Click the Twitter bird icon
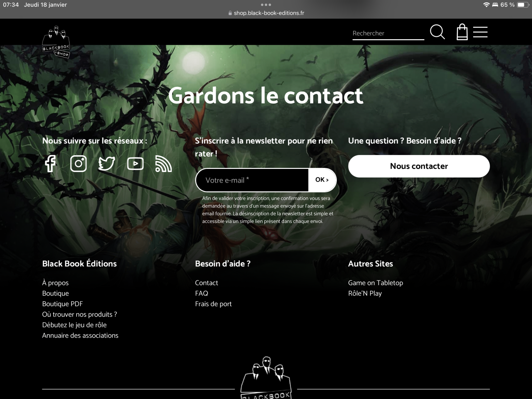532x399 pixels. 107,164
